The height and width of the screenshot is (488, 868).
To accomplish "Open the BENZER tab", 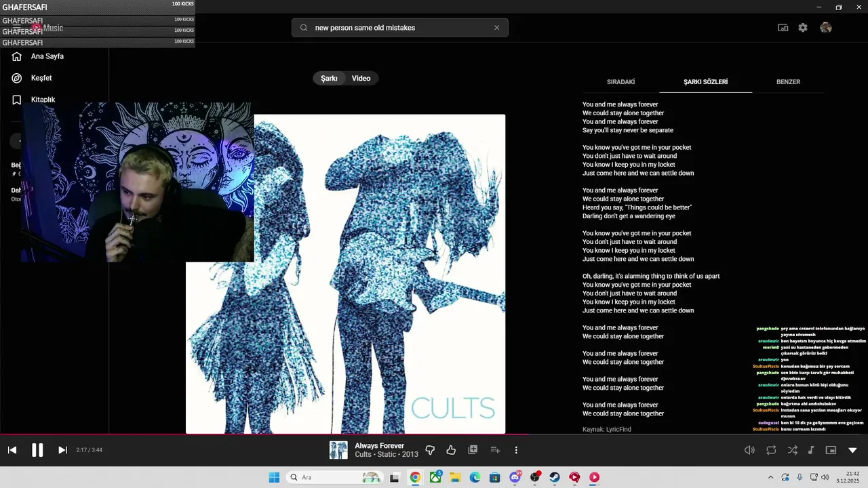I will click(x=788, y=82).
